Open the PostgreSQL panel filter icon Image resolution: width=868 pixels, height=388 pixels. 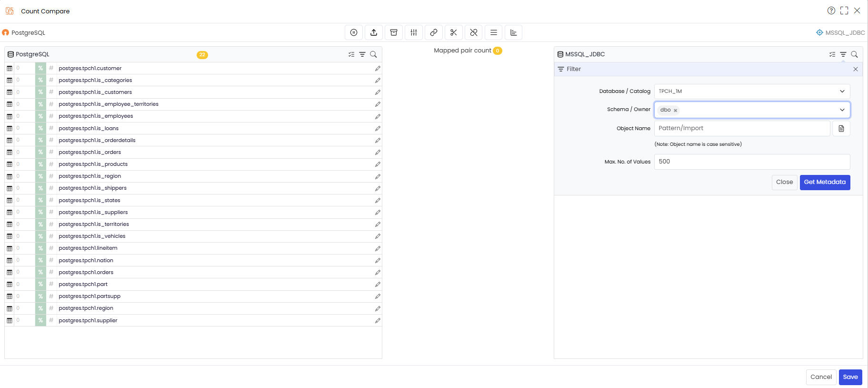[x=362, y=54]
